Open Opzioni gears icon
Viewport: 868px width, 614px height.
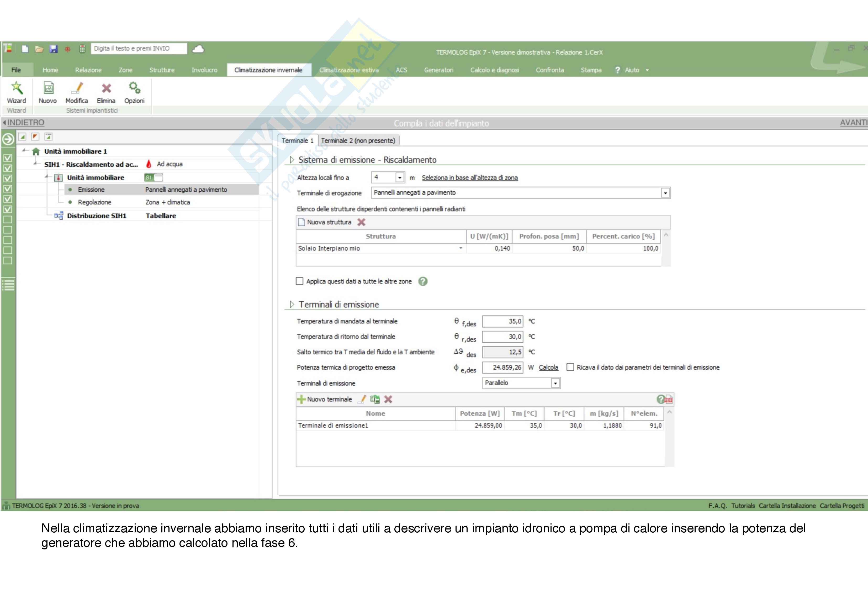click(135, 88)
